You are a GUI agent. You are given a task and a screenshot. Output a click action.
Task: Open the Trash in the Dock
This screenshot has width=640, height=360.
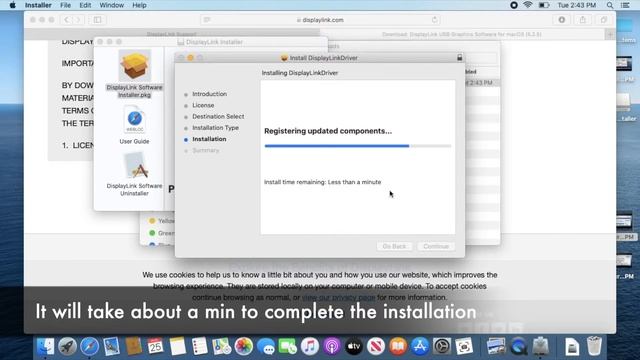click(594, 346)
